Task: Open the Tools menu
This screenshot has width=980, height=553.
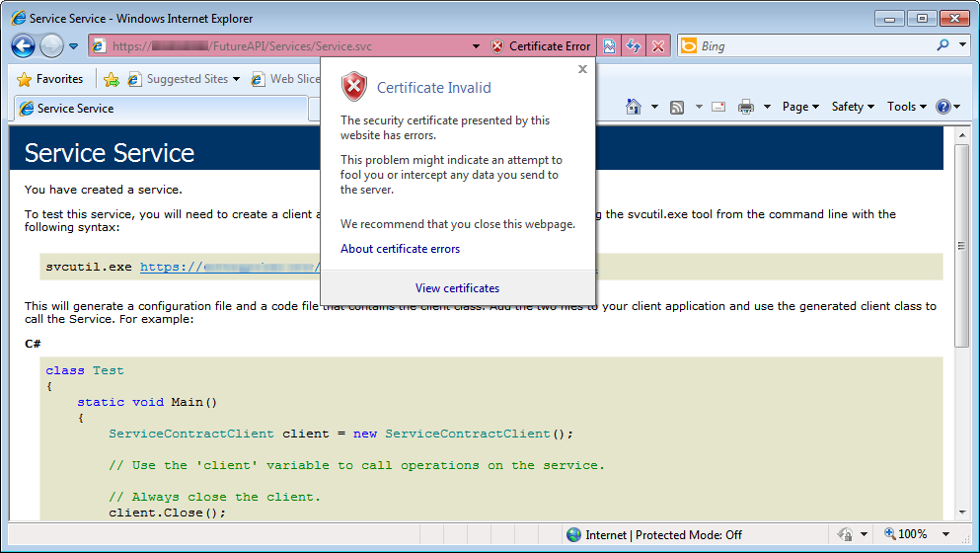Action: [x=906, y=107]
